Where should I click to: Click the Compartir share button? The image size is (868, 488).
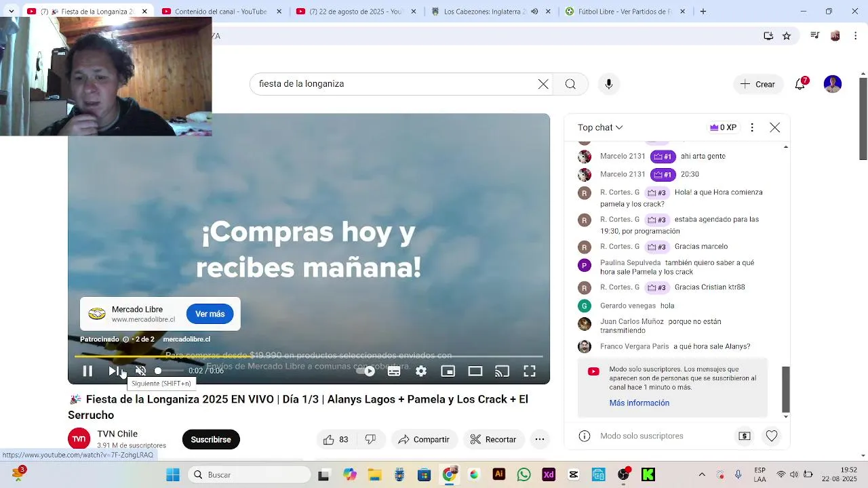(424, 439)
